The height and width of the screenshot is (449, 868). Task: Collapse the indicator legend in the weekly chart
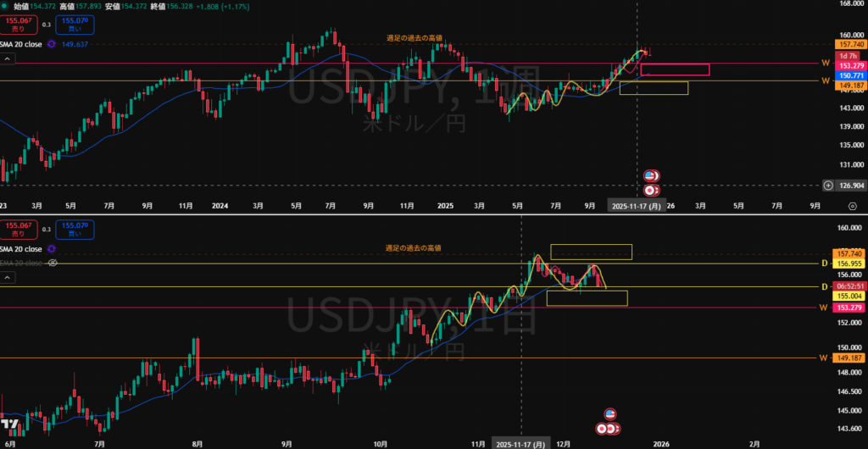pos(7,58)
